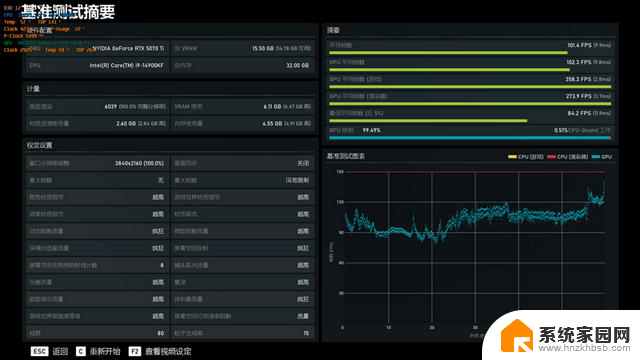Select the teal GPU legend marker

(x=596, y=157)
